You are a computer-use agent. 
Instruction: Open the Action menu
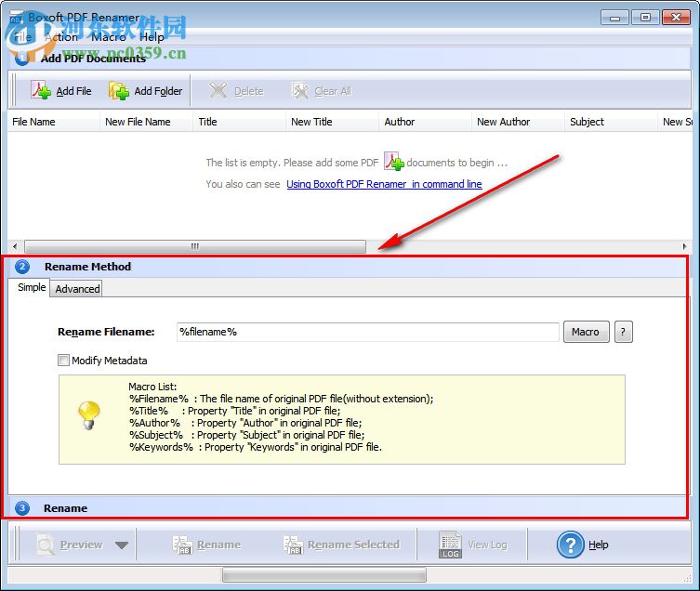point(61,37)
